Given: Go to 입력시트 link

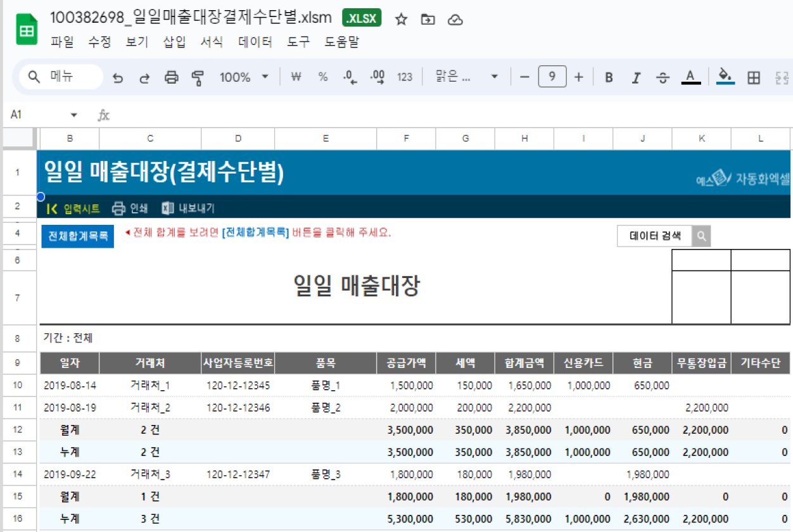Looking at the screenshot, I should tap(73, 208).
